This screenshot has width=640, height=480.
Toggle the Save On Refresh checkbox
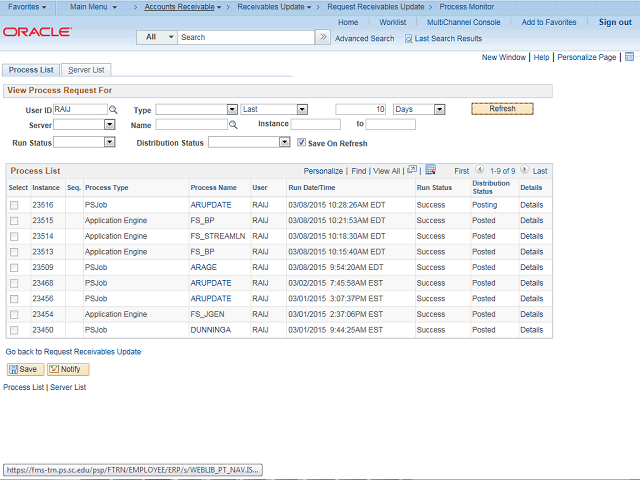pos(302,143)
